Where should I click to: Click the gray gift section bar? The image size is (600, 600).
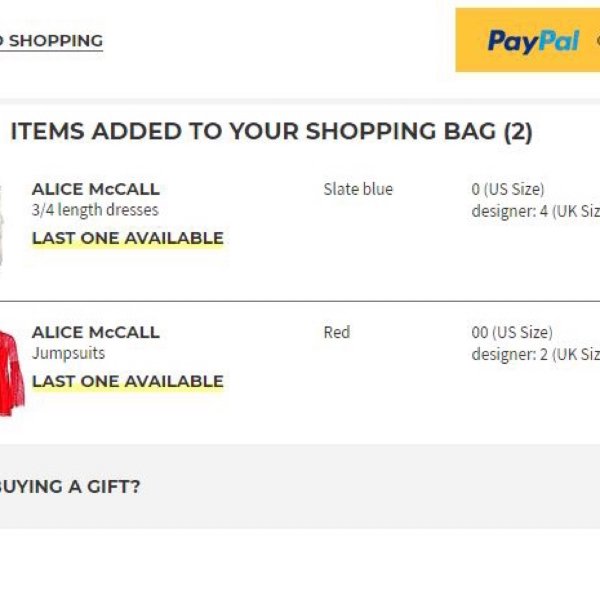coord(300,487)
